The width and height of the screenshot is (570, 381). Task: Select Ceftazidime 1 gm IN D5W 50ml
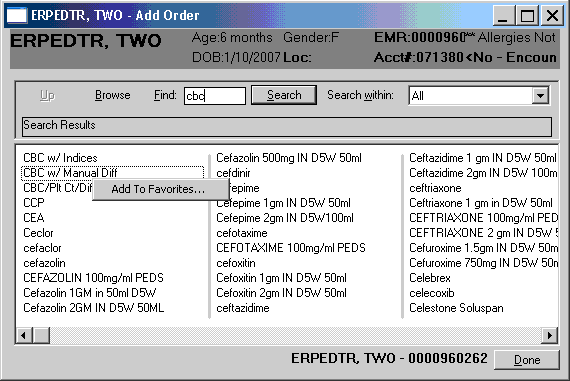click(x=483, y=158)
